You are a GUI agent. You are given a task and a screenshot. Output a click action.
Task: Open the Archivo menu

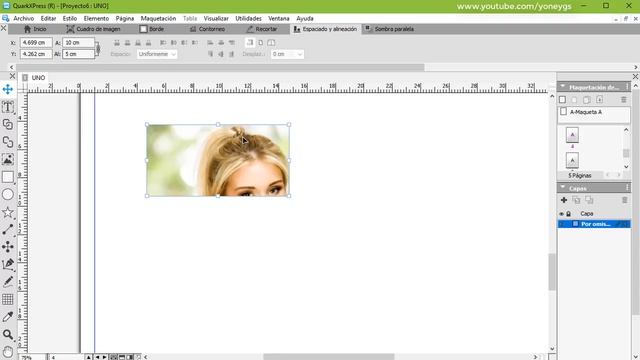pos(24,18)
